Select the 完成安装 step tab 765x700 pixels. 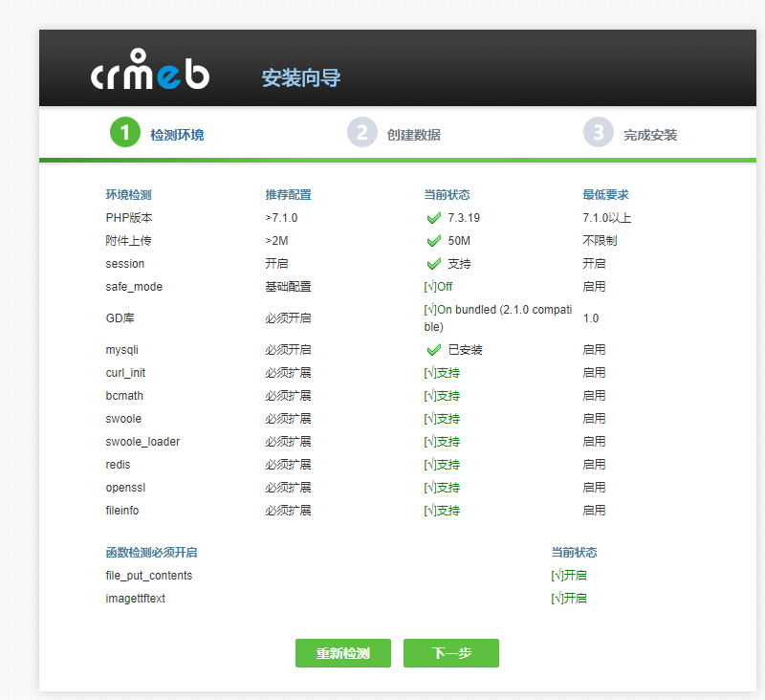click(x=650, y=135)
